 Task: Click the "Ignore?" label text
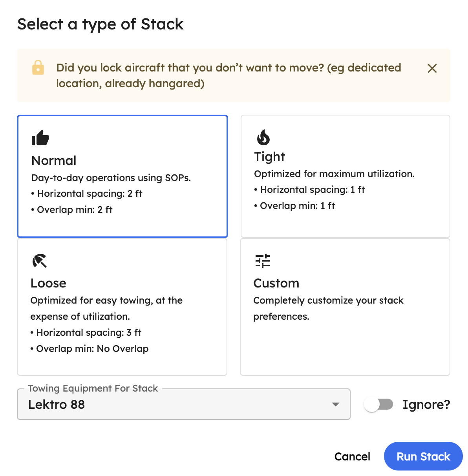click(x=426, y=405)
